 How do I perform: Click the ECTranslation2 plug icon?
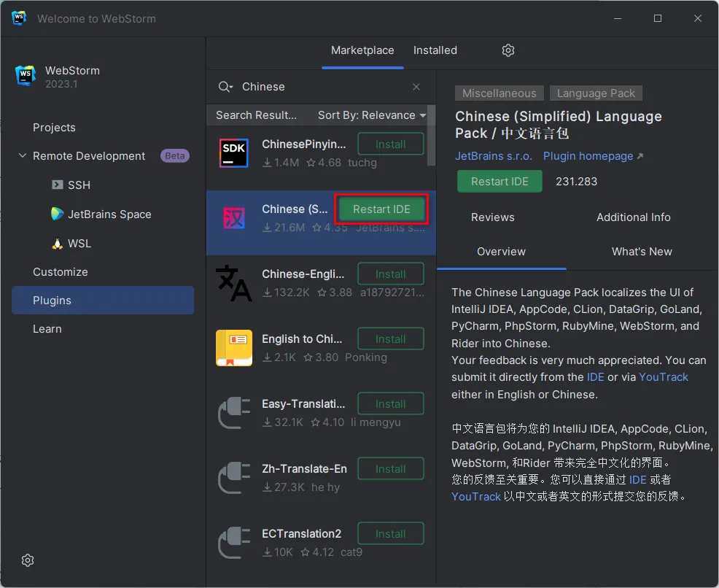[x=234, y=543]
